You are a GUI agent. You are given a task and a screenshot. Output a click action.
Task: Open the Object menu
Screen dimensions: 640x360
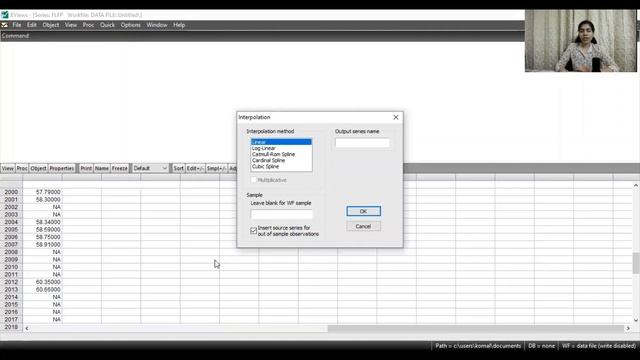51,25
